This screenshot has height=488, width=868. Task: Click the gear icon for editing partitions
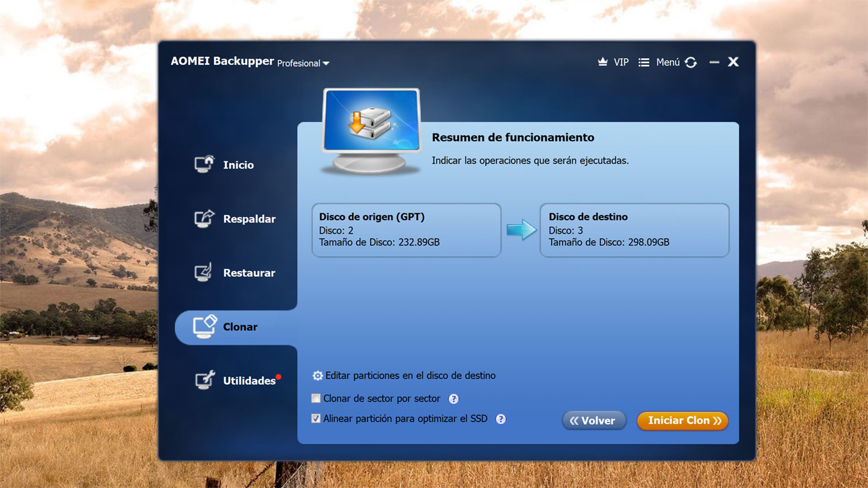pos(317,376)
